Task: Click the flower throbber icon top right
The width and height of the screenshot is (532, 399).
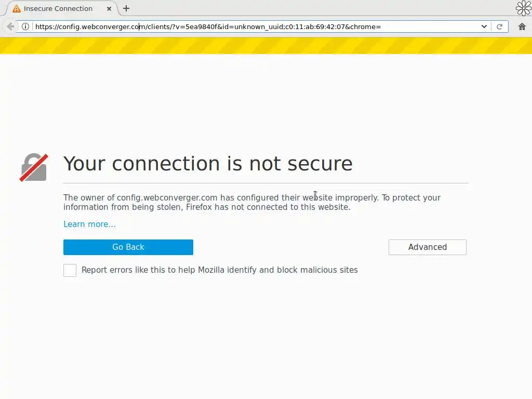Action: [524, 8]
